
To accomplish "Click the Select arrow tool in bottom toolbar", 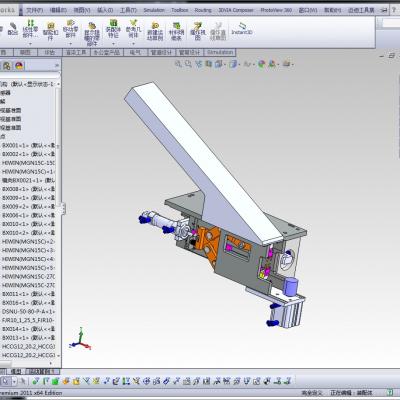I will coord(6,381).
